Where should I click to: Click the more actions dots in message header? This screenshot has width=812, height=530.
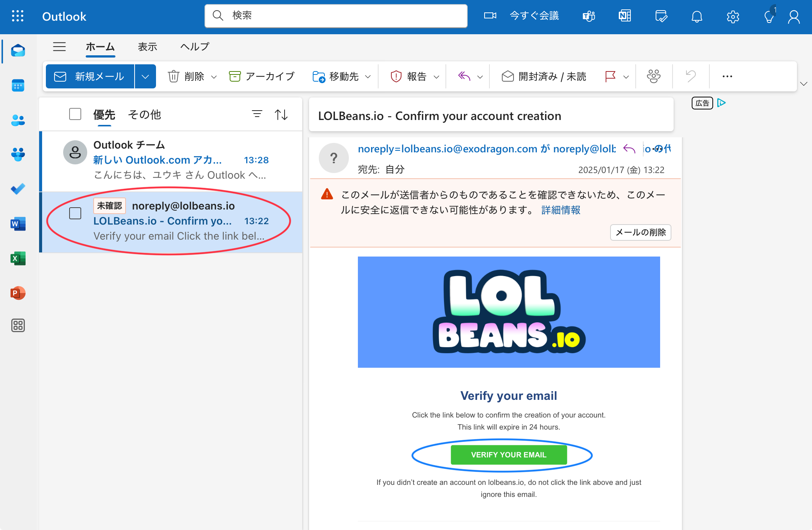658,149
